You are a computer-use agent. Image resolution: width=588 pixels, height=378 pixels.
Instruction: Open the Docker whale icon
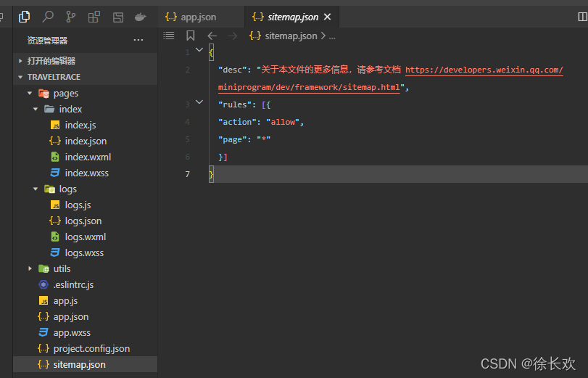coord(140,17)
